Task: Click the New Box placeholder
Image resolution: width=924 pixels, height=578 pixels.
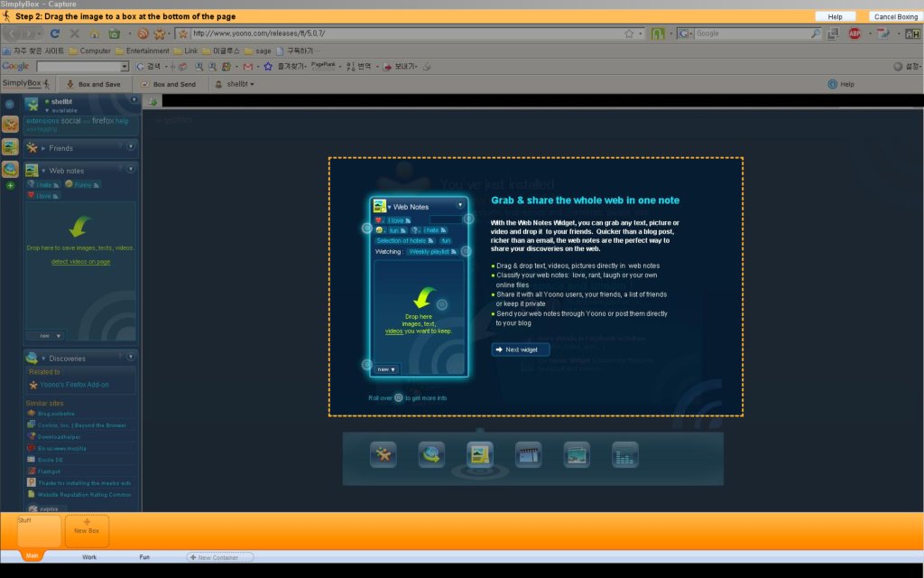Action: point(87,531)
